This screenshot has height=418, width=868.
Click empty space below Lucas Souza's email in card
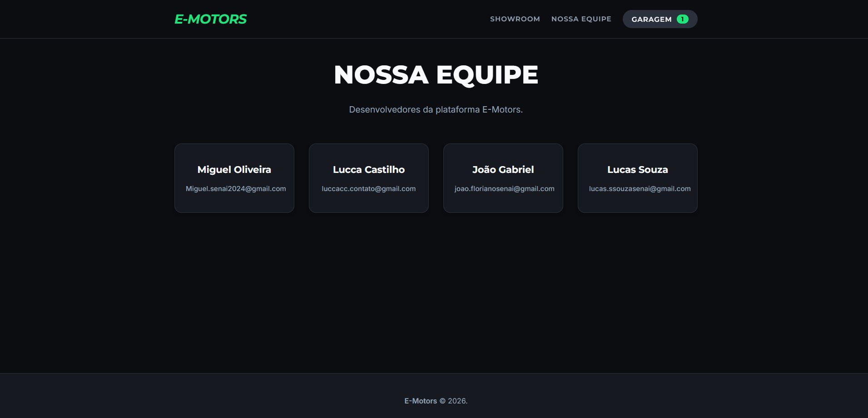pyautogui.click(x=637, y=203)
